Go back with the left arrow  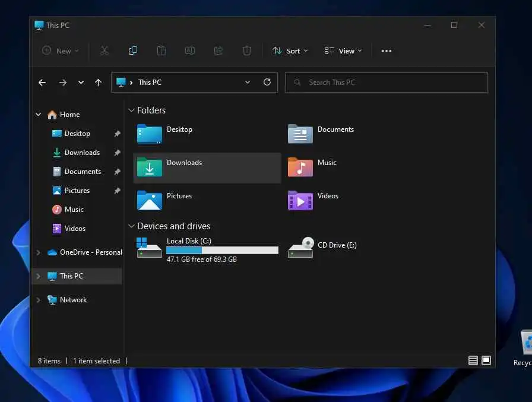[x=42, y=83]
